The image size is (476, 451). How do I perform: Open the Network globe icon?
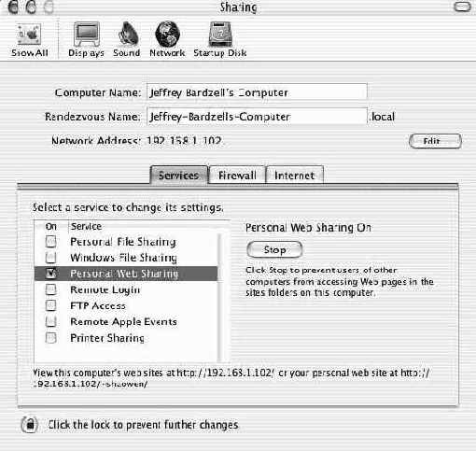coord(167,35)
